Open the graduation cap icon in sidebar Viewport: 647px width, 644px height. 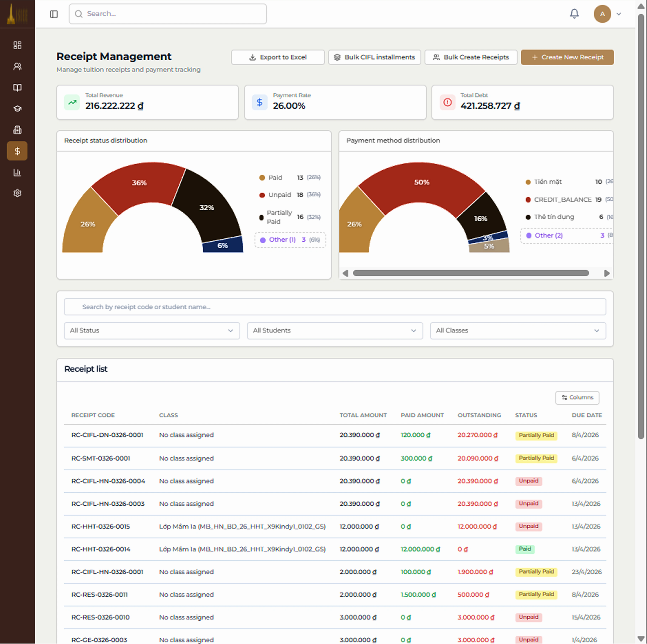pos(17,109)
